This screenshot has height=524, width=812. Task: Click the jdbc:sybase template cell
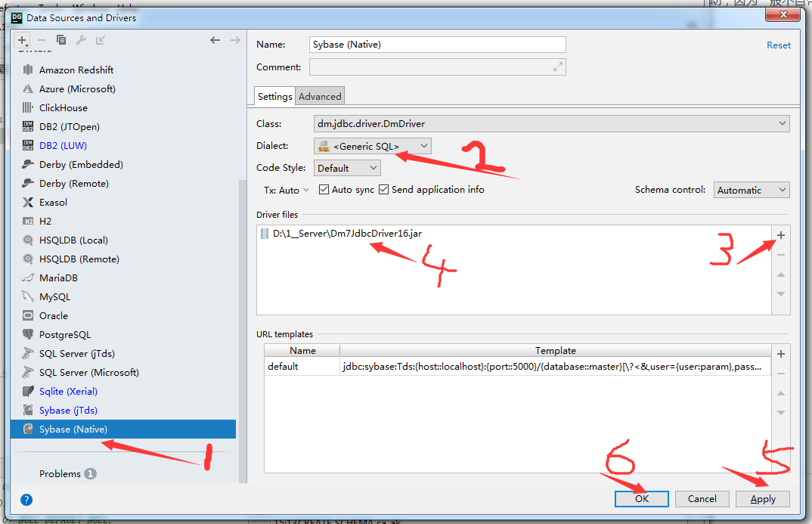[x=555, y=367]
